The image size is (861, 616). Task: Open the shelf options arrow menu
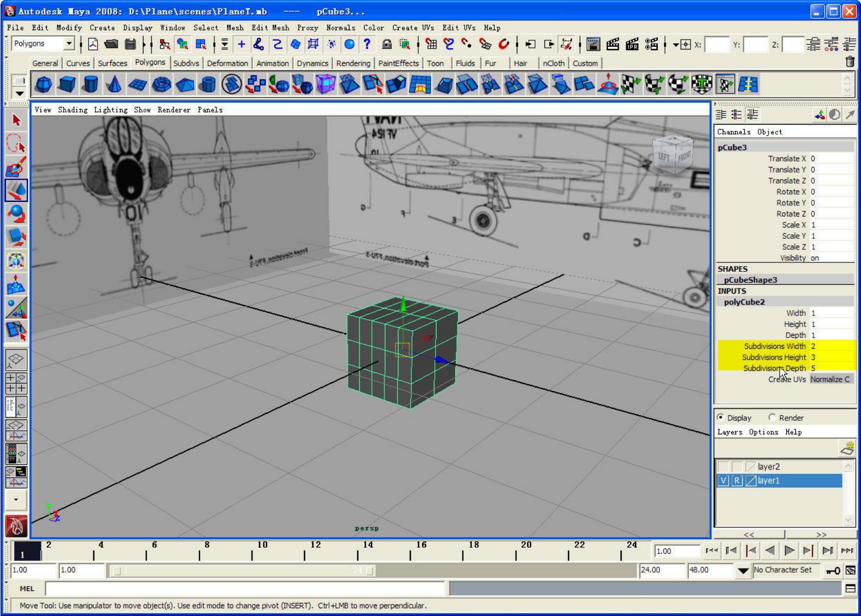click(x=19, y=93)
